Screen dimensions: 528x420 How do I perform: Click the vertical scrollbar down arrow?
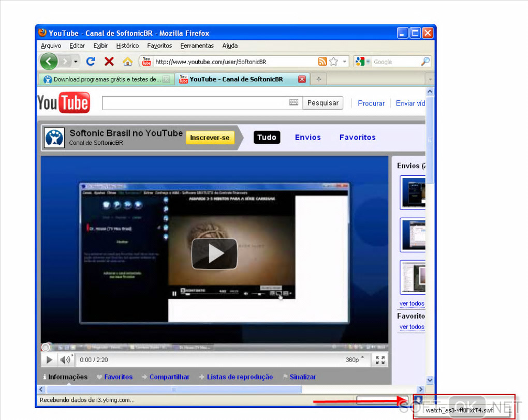430,380
